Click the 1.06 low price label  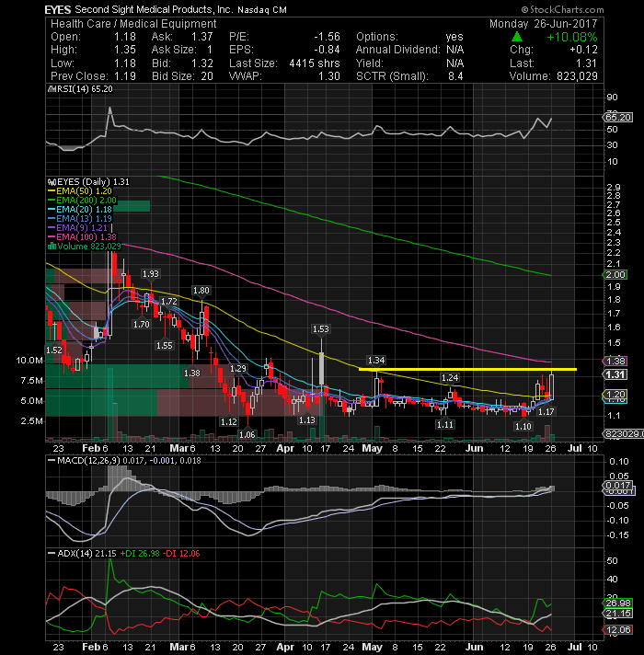pyautogui.click(x=247, y=434)
